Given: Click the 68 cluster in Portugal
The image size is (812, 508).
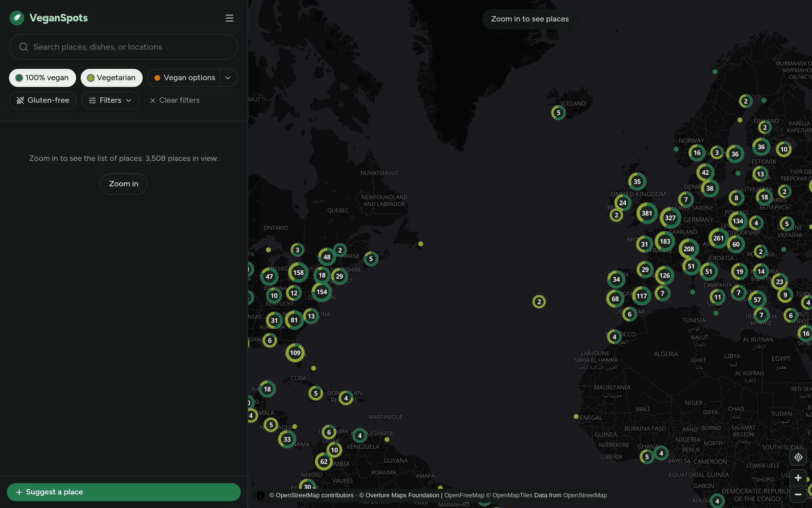Looking at the screenshot, I should tap(615, 299).
